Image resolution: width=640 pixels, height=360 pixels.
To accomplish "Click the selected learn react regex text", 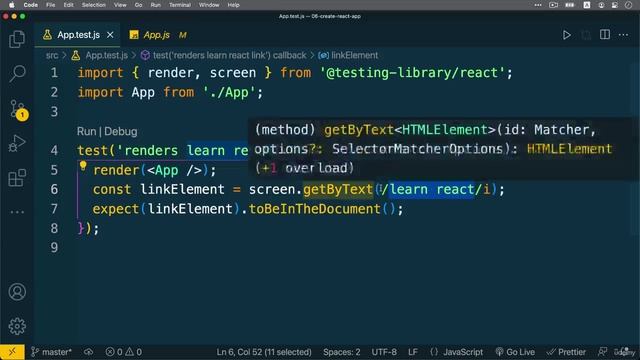I will pyautogui.click(x=431, y=189).
